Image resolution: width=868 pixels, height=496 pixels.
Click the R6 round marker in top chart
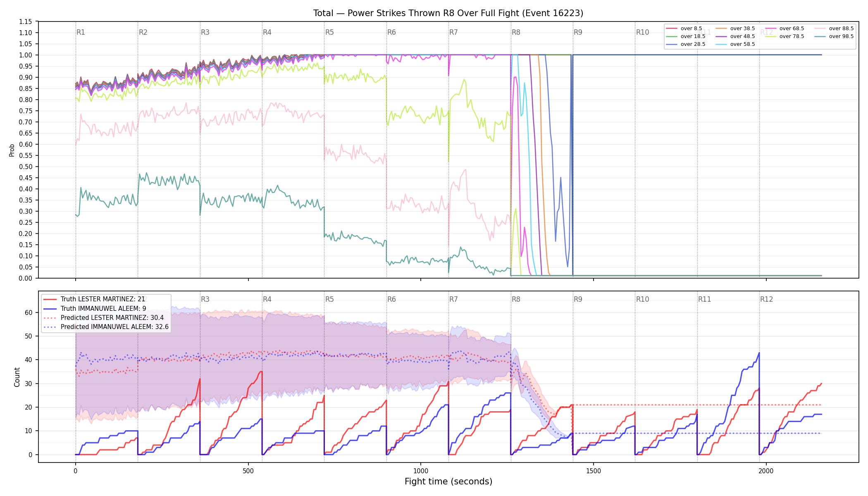(x=391, y=32)
